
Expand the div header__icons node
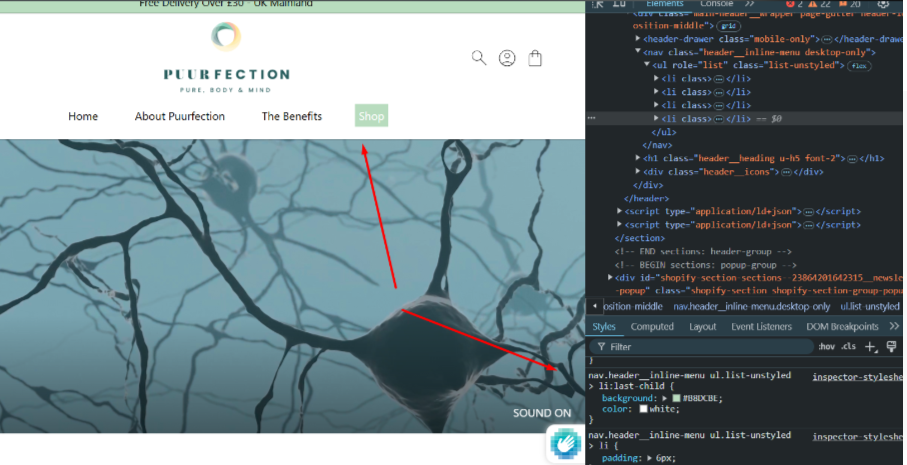click(638, 171)
